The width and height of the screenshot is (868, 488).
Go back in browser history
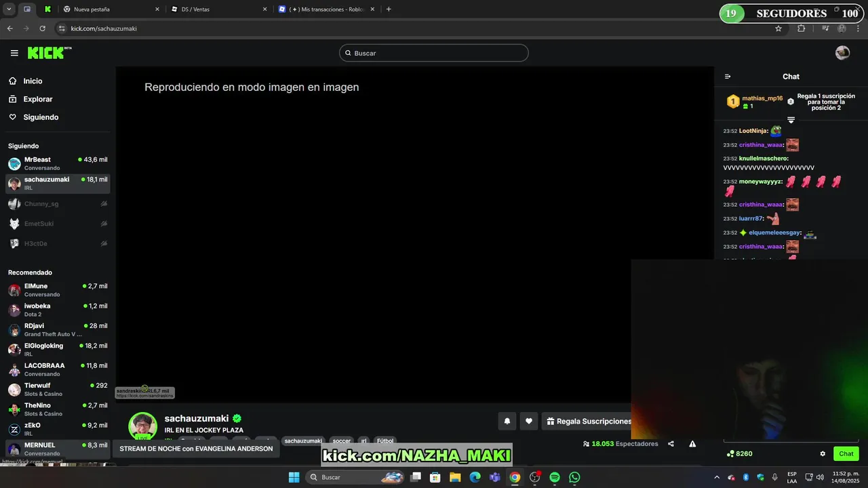pos(9,28)
